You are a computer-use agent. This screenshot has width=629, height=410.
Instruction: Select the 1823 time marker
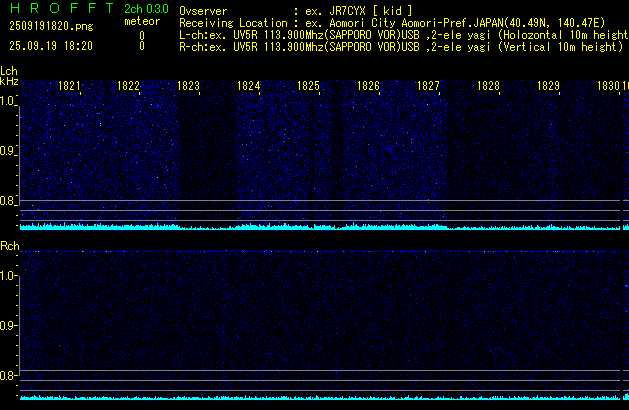[x=189, y=87]
